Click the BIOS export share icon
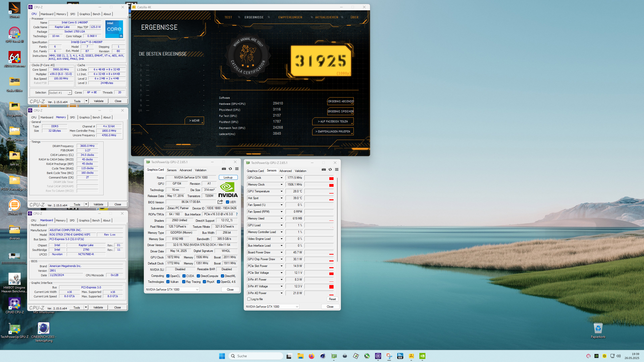This screenshot has height=362, width=644. tap(220, 202)
